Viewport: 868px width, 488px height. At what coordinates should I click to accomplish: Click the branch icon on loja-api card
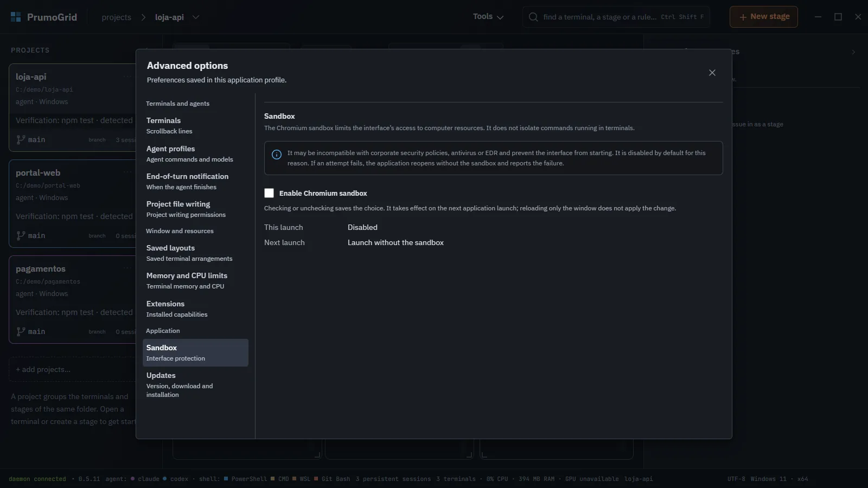point(21,139)
